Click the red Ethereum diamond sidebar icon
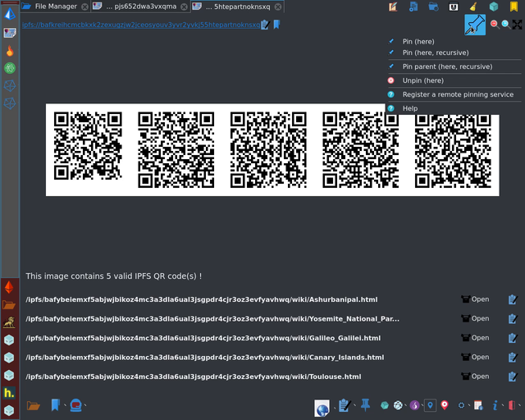This screenshot has width=525, height=420. tap(9, 287)
